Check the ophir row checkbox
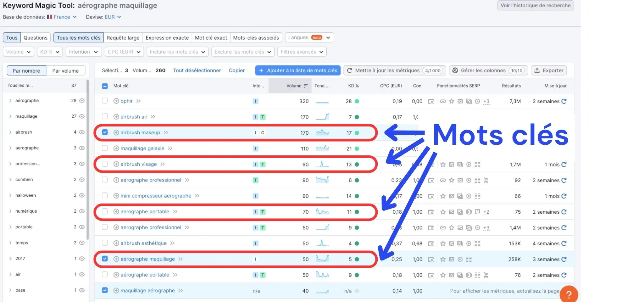 pyautogui.click(x=105, y=101)
